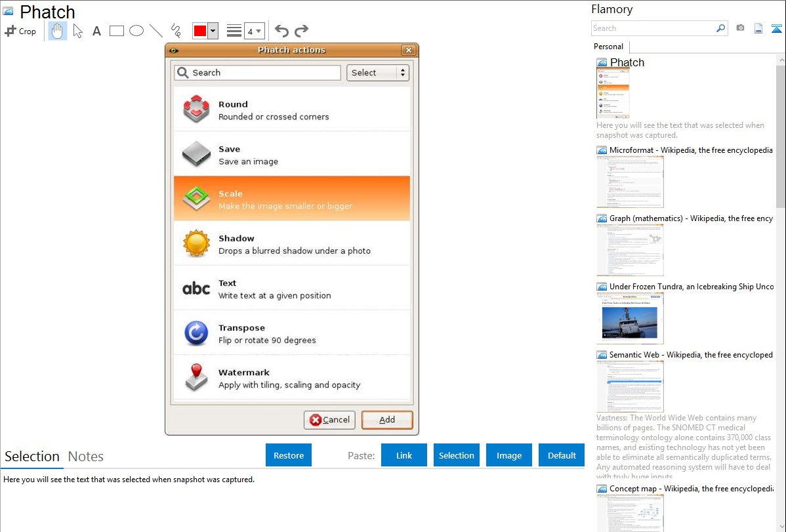Viewport: 786px width, 532px height.
Task: Switch to the Notes tab
Action: click(86, 457)
